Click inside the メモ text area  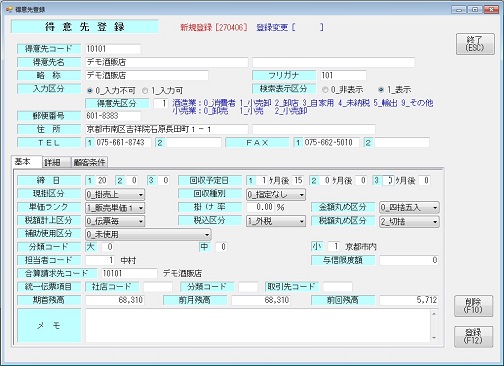coord(258,325)
